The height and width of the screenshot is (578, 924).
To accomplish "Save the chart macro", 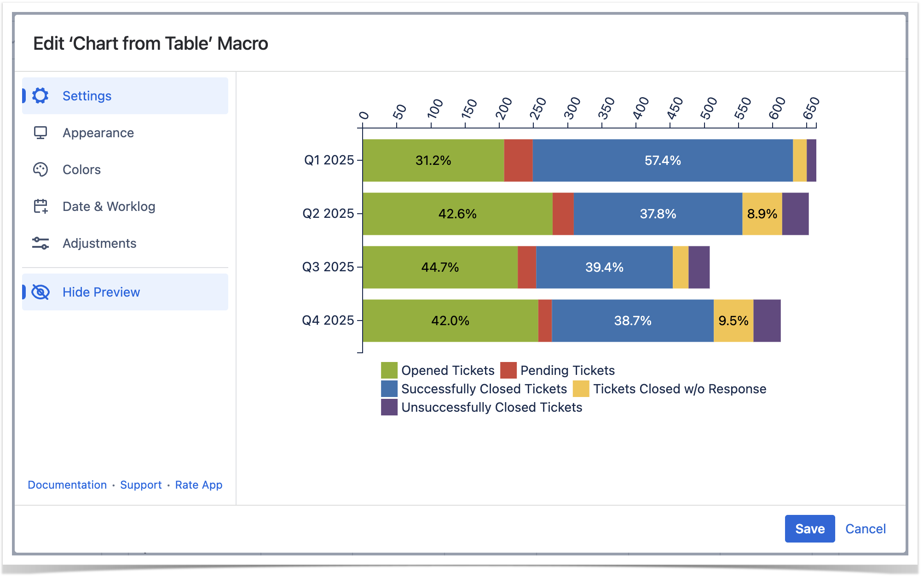I will 809,529.
